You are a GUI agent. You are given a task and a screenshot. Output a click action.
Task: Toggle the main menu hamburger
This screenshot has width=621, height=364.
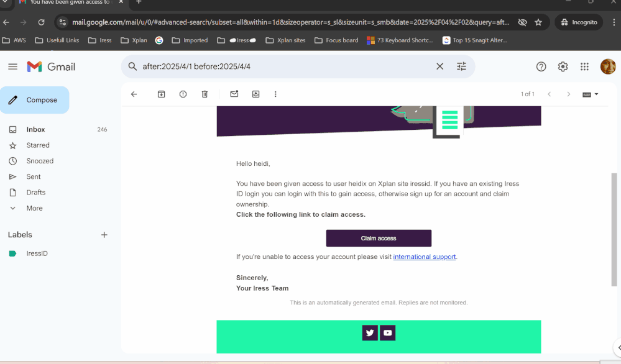pyautogui.click(x=12, y=66)
